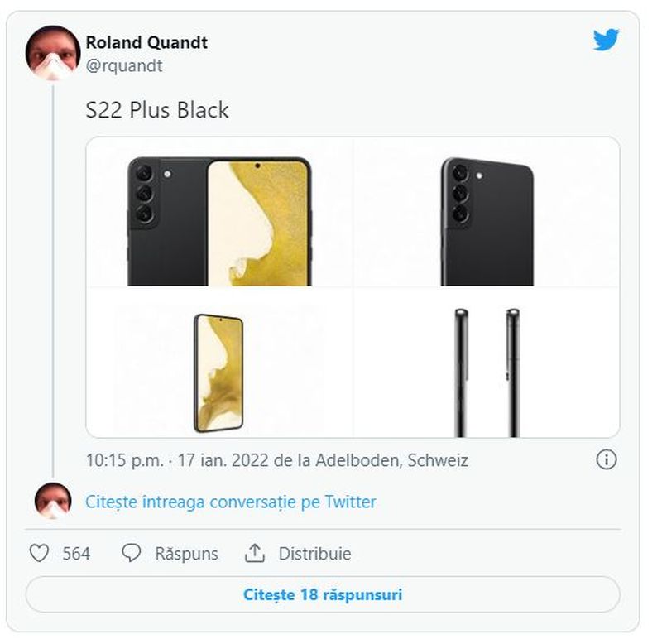The width and height of the screenshot is (662, 644).
Task: Click the share upload arrow icon
Action: click(255, 554)
